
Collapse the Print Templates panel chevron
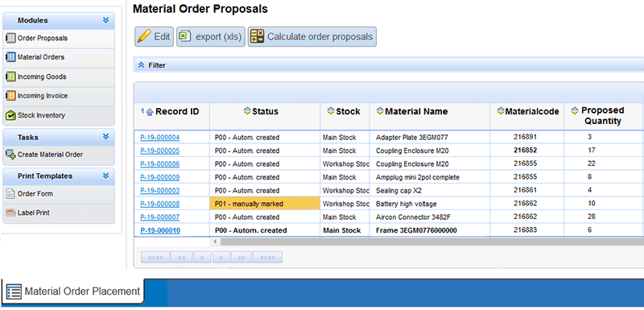coord(106,176)
